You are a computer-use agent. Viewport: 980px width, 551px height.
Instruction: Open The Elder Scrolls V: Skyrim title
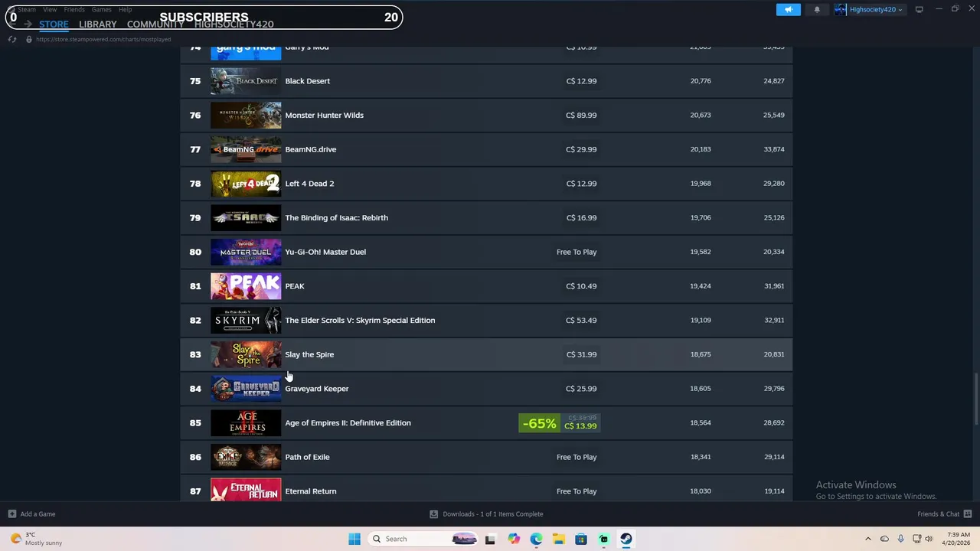tap(360, 320)
